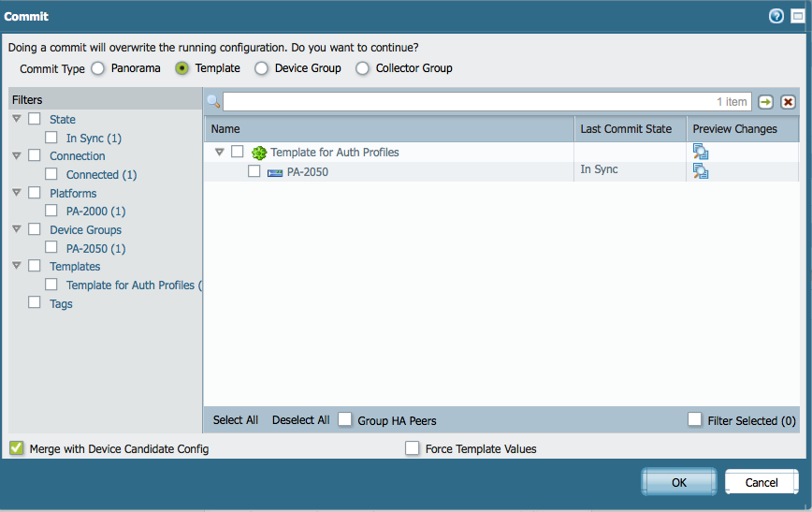Click Template for Auth Profiles row name

335,153
